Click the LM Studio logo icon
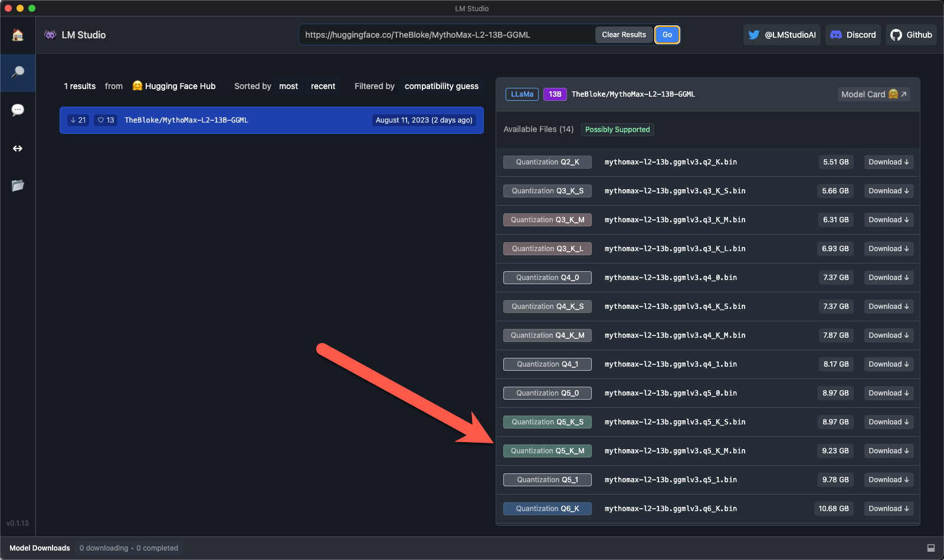944x560 pixels. click(x=50, y=35)
